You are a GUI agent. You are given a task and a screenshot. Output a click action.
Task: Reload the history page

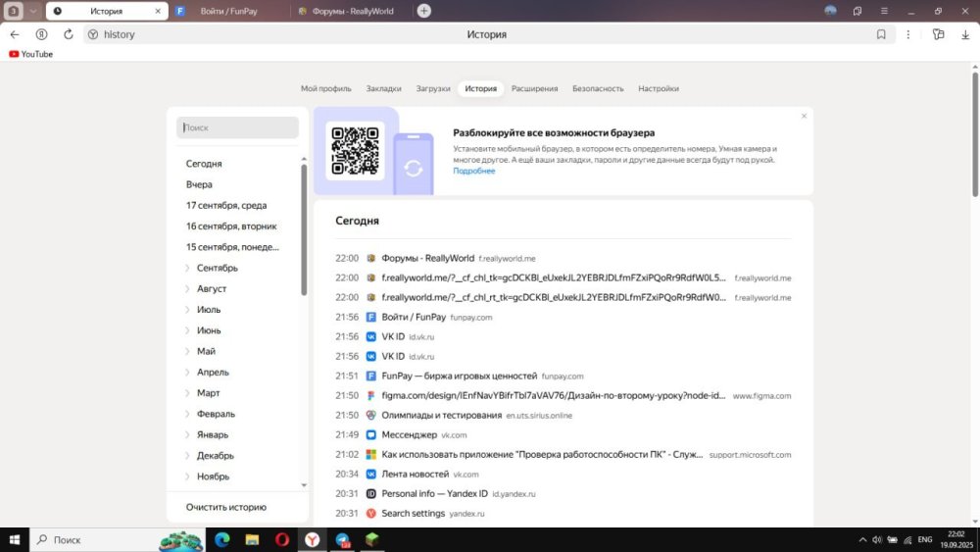pyautogui.click(x=69, y=34)
